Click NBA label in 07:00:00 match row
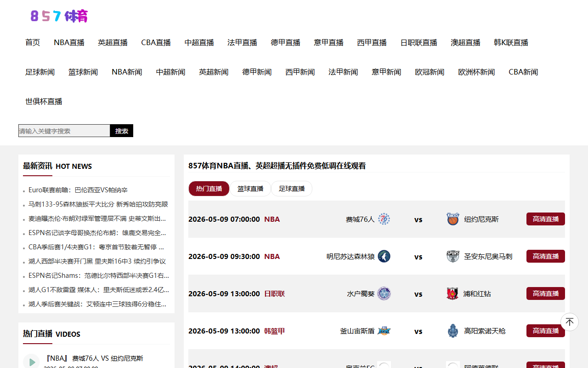This screenshot has height=368, width=588. coord(272,219)
